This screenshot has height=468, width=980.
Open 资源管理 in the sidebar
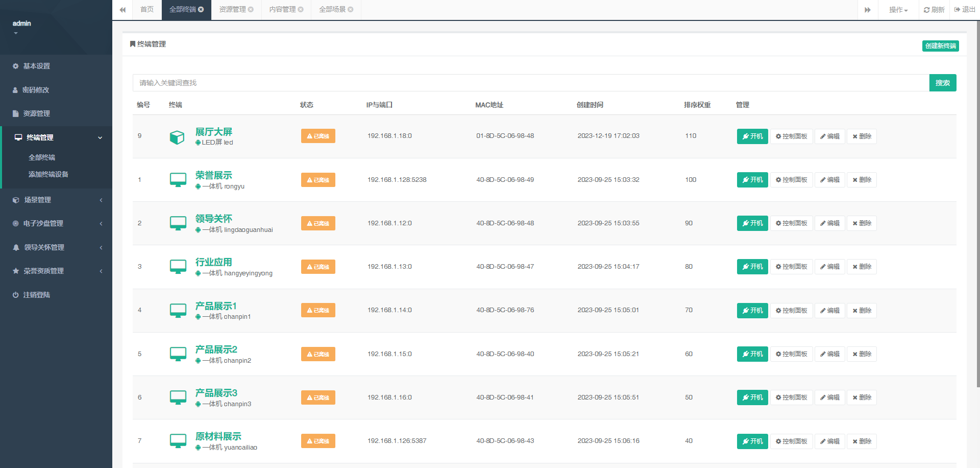[56, 113]
